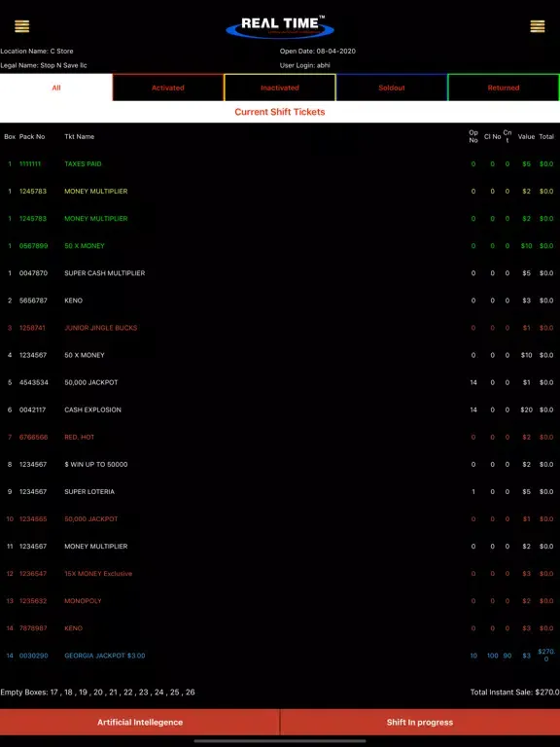Switch to the Inactivated tab
This screenshot has height=747, width=560.
280,88
